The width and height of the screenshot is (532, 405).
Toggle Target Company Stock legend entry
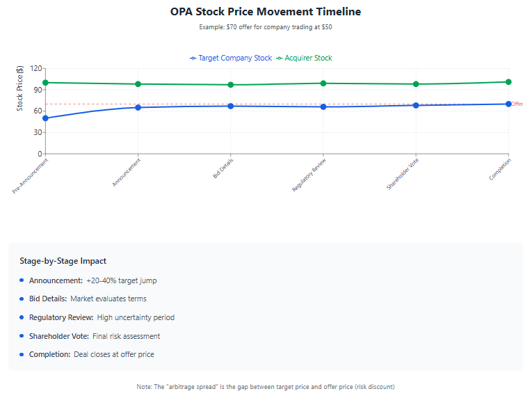tap(231, 58)
